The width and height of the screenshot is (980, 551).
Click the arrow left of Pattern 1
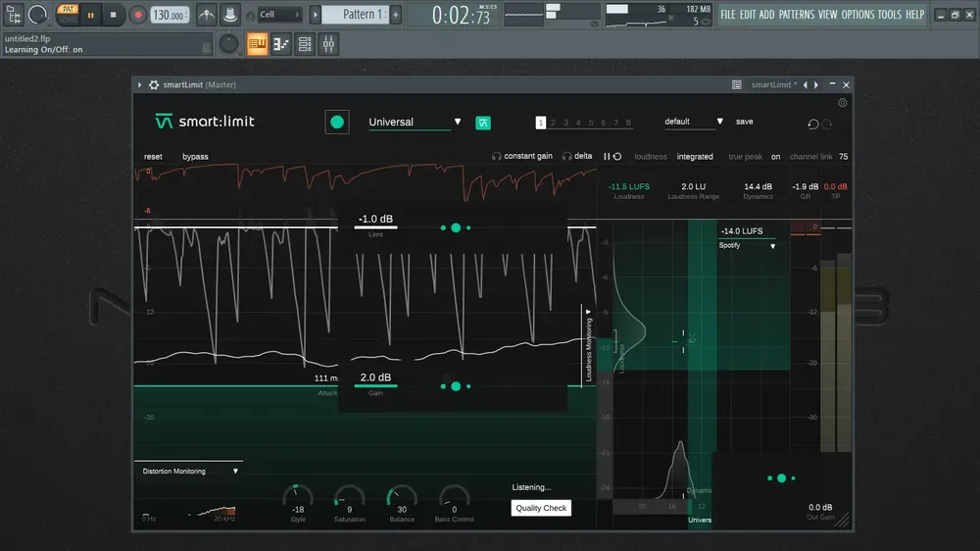click(x=315, y=15)
